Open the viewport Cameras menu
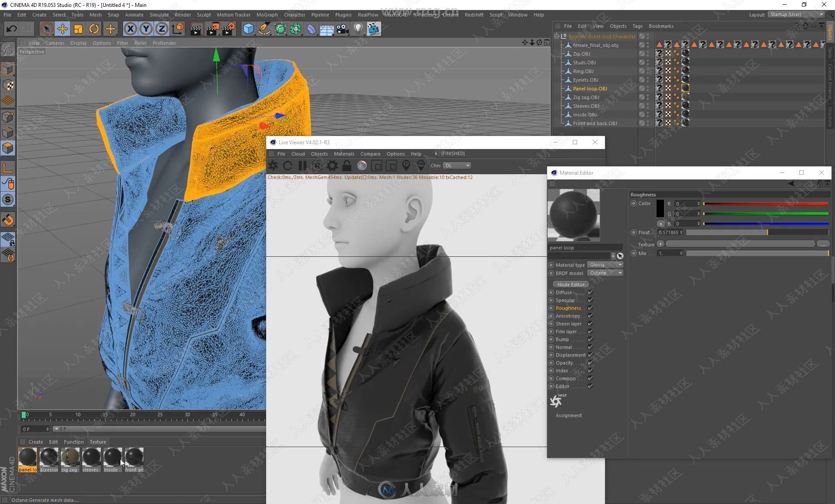Image resolution: width=835 pixels, height=504 pixels. [54, 43]
